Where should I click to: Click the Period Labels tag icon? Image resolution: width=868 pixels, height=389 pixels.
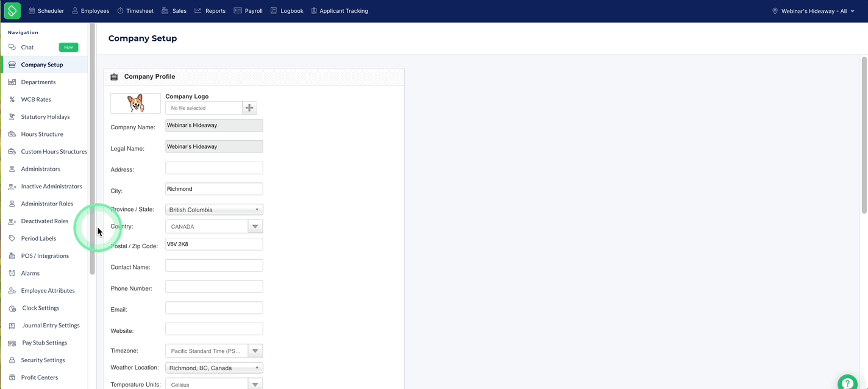(12, 238)
